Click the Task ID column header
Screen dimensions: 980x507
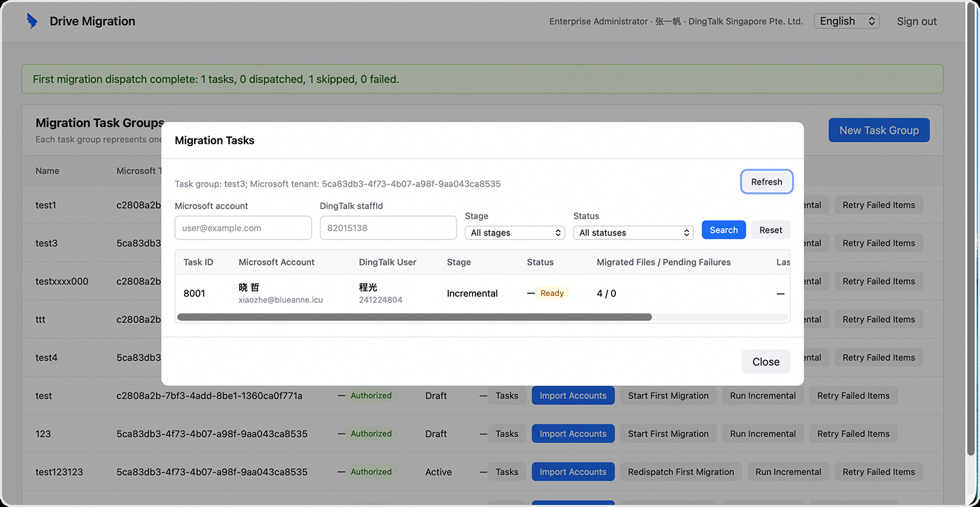click(198, 262)
